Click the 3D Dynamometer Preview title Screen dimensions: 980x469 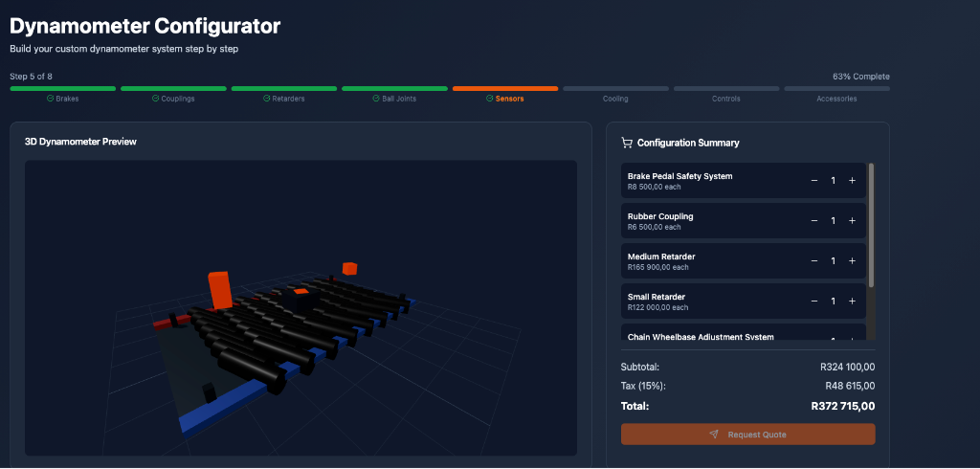tap(80, 142)
